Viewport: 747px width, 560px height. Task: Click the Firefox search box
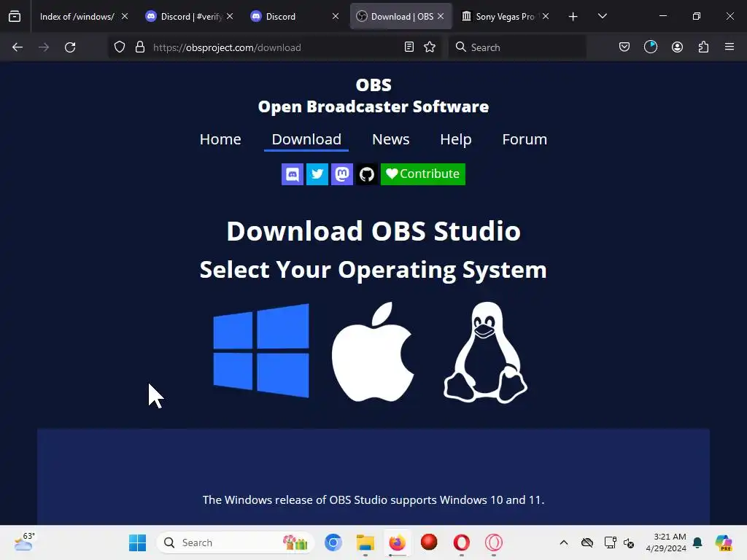click(x=517, y=47)
